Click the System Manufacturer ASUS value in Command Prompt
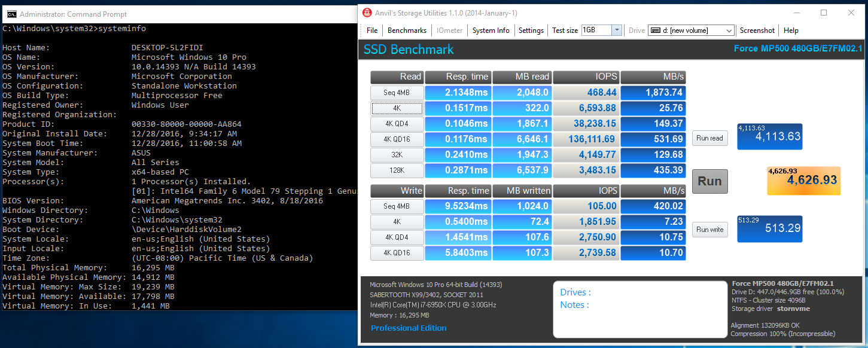 141,153
